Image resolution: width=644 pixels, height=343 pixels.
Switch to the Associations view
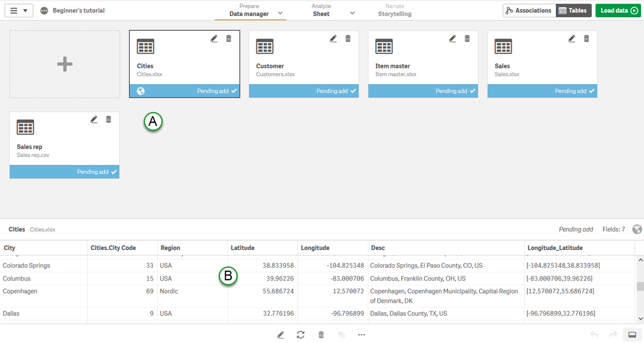pyautogui.click(x=529, y=10)
